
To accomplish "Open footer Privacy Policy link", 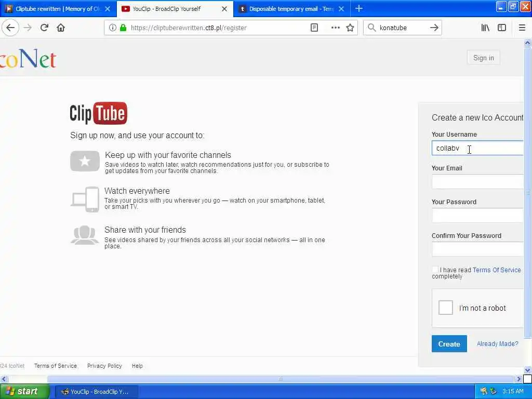I will click(104, 366).
